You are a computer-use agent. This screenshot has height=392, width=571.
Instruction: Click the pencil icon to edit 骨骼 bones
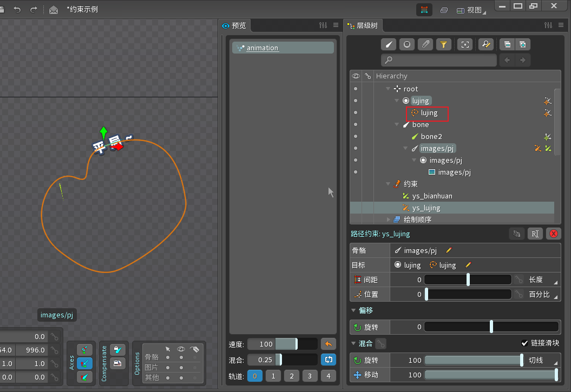pyautogui.click(x=449, y=250)
